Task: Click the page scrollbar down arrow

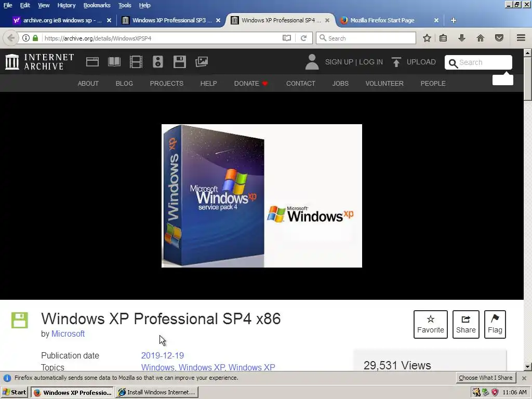Action: tap(528, 366)
